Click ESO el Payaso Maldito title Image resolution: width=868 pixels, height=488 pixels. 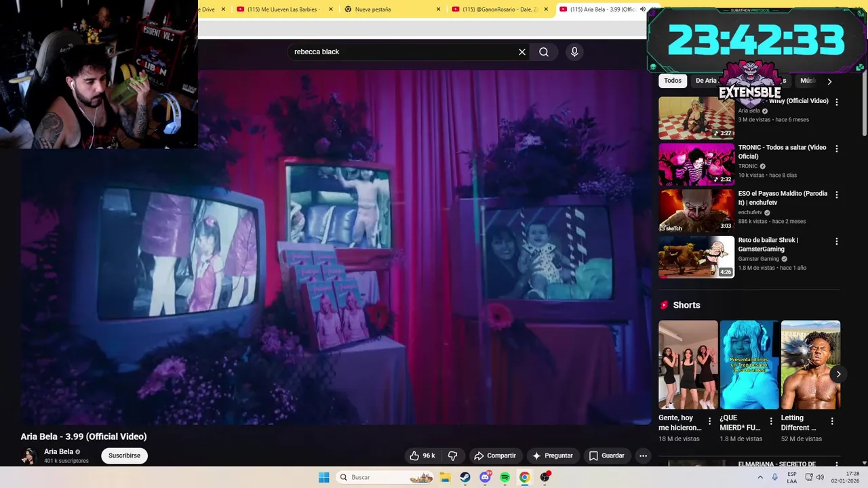pos(783,198)
